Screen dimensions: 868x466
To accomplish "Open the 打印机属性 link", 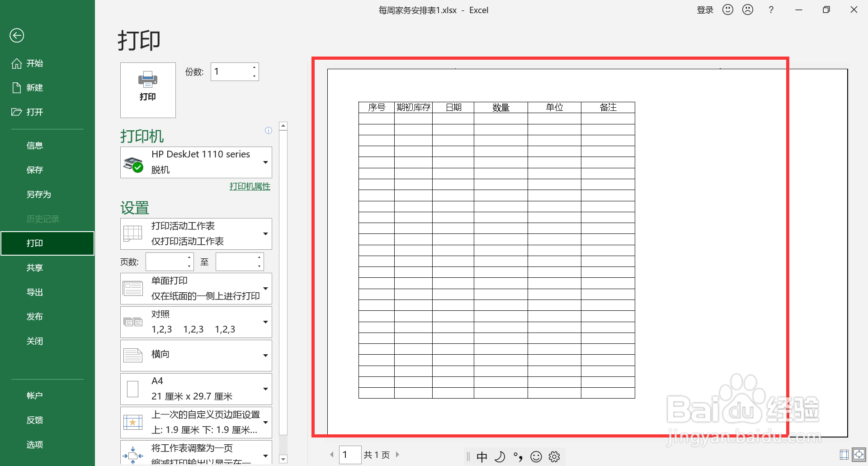I will click(249, 186).
